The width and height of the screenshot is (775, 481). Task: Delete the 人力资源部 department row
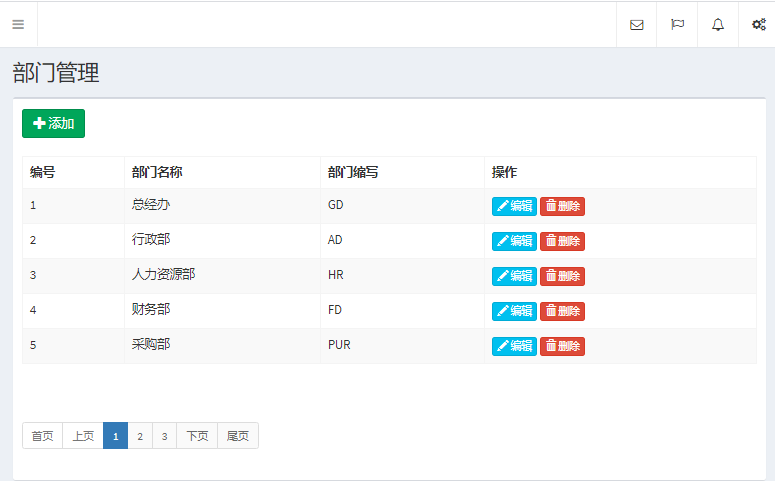click(x=562, y=276)
